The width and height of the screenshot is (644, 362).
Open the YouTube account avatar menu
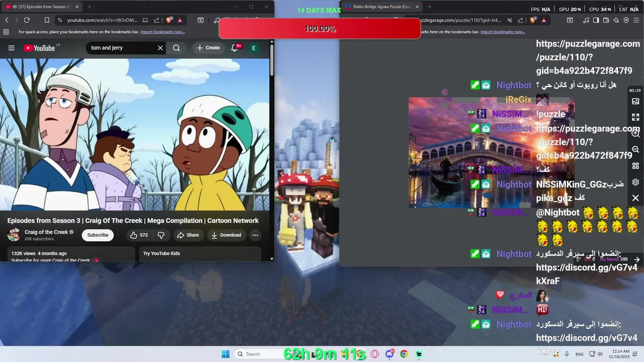click(254, 48)
